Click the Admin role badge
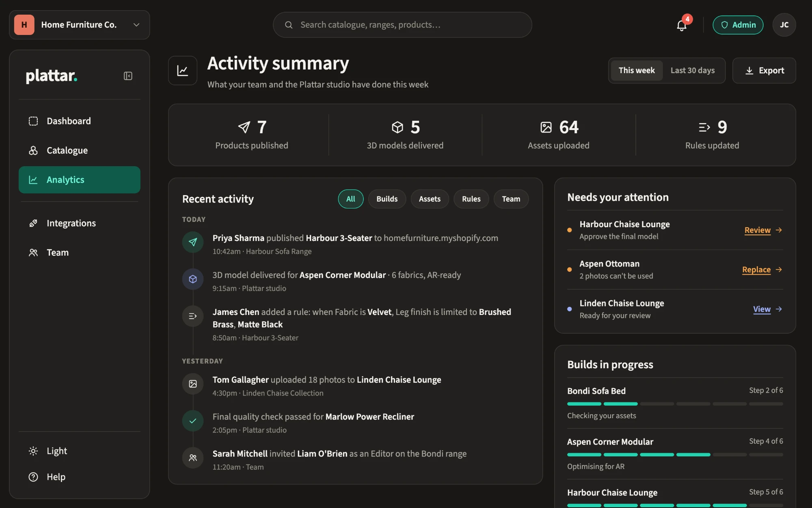 pyautogui.click(x=738, y=25)
